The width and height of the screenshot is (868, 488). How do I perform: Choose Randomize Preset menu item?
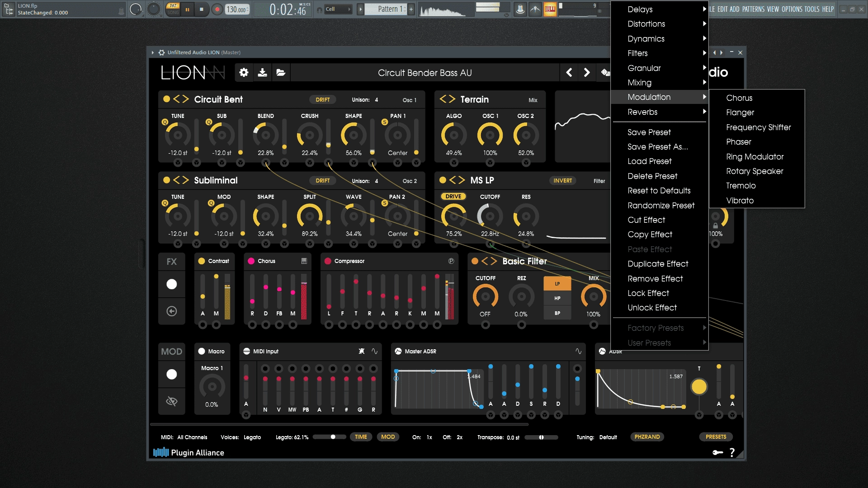coord(660,205)
